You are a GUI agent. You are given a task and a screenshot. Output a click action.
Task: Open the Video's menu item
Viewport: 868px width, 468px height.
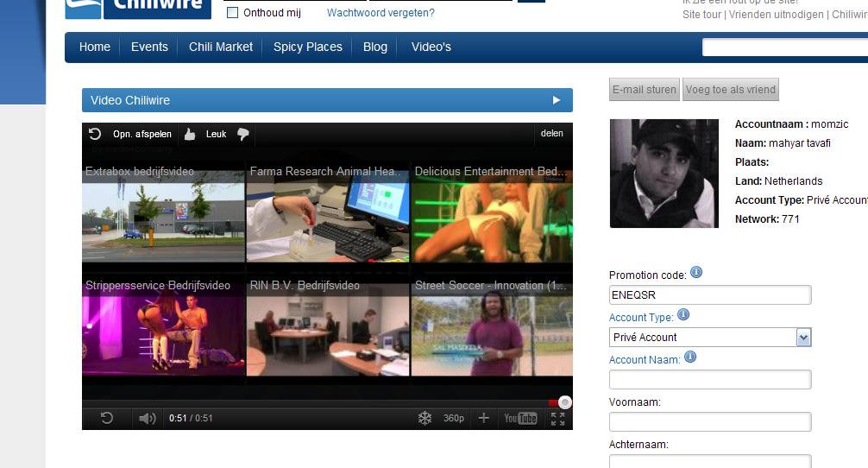click(x=431, y=47)
